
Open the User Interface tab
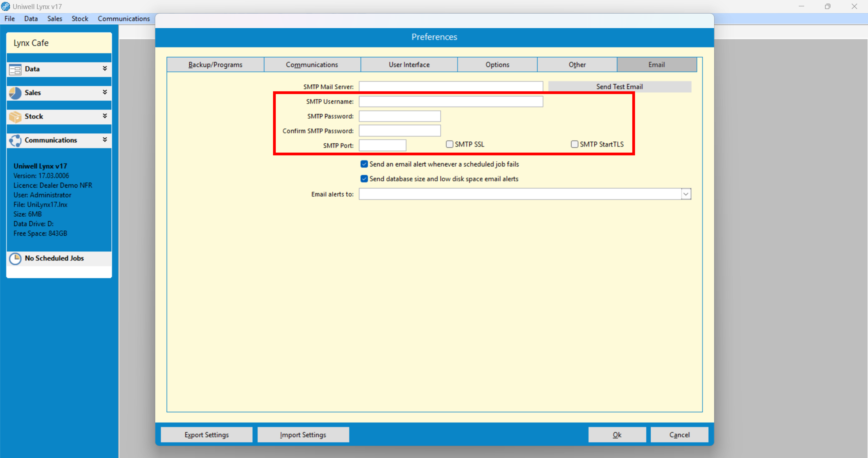click(409, 65)
